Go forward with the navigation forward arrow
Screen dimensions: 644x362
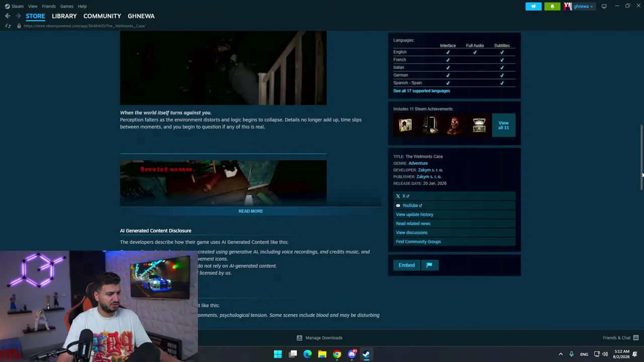(18, 16)
